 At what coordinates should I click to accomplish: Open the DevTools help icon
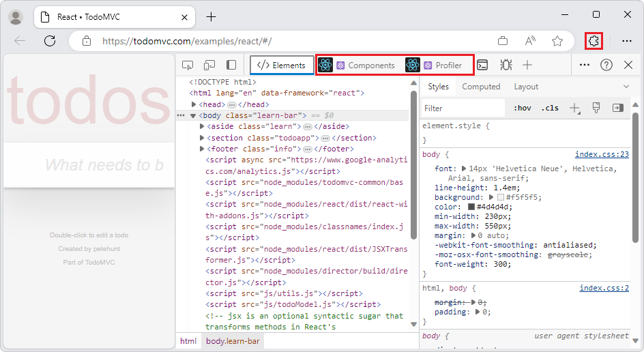pyautogui.click(x=606, y=65)
